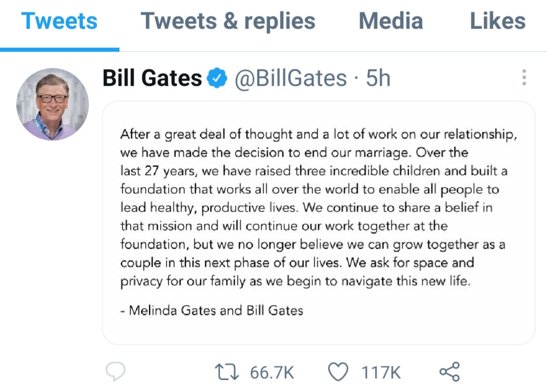Share the tweet via share icon
547x392 pixels.
[450, 372]
